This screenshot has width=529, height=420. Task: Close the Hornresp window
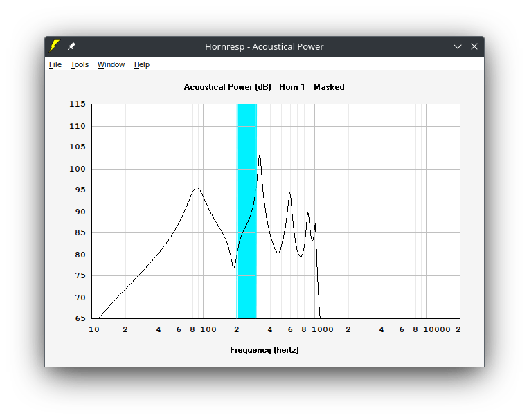click(474, 46)
